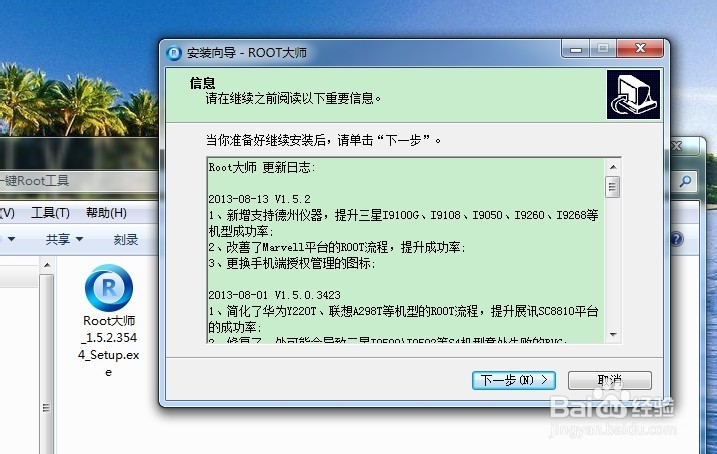717x454 pixels.
Task: Select Root大师_1.5.2.3544_Setup.exe file icon
Action: [x=109, y=288]
